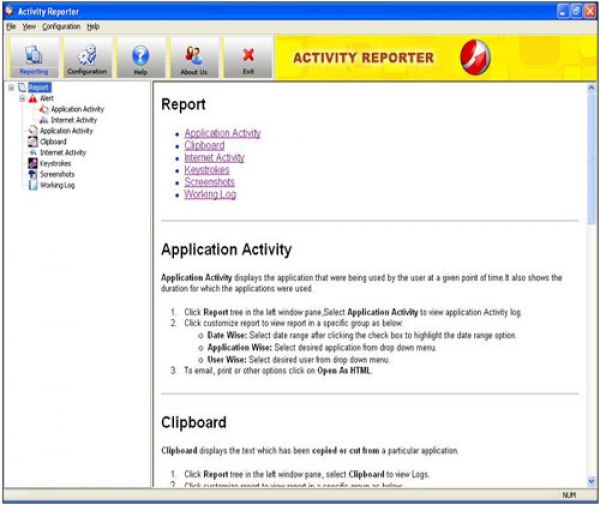Click the ACTIVITY REPORTER banner title
Screen dimensions: 600x505
[x=363, y=58]
